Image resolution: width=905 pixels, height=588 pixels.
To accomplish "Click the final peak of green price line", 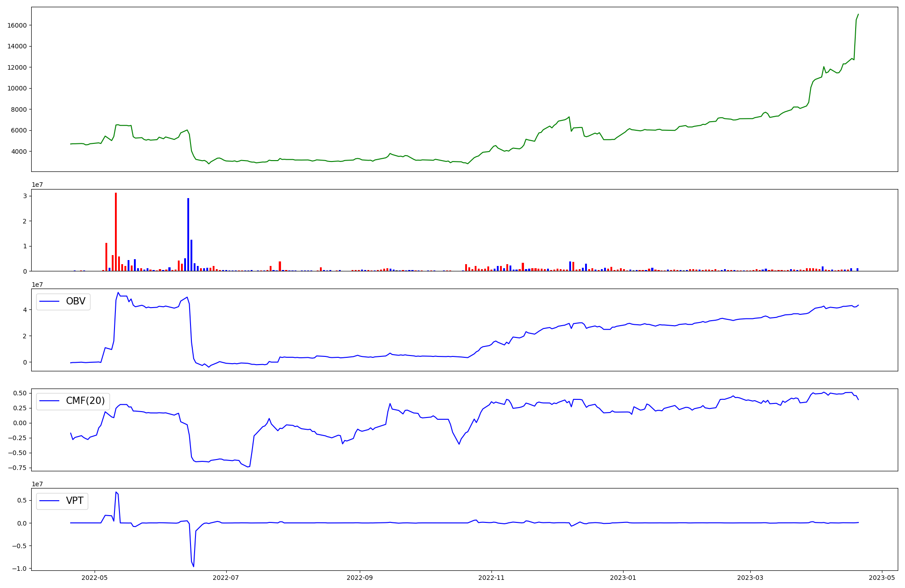I will (858, 14).
